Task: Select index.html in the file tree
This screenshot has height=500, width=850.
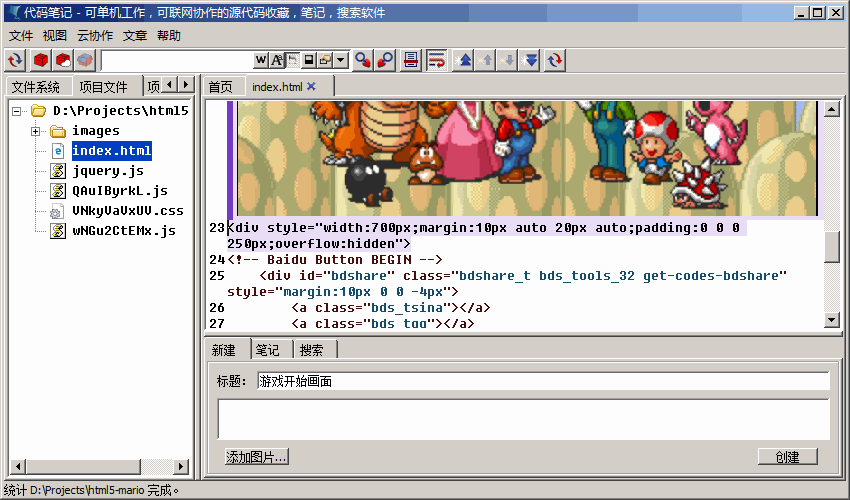Action: pyautogui.click(x=112, y=151)
